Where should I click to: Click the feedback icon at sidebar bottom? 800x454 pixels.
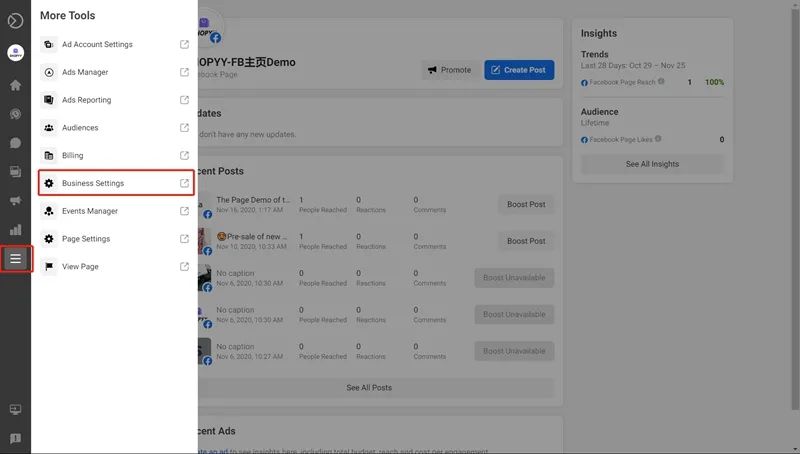[15, 439]
